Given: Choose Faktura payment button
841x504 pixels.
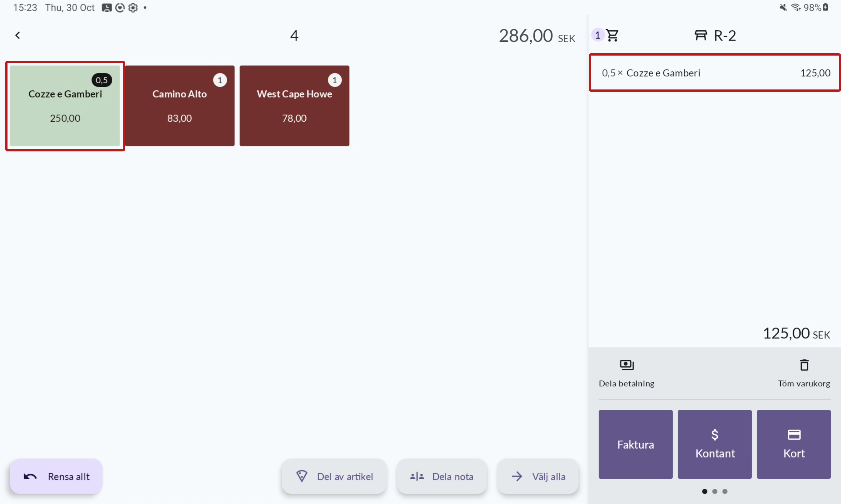Looking at the screenshot, I should [x=635, y=444].
